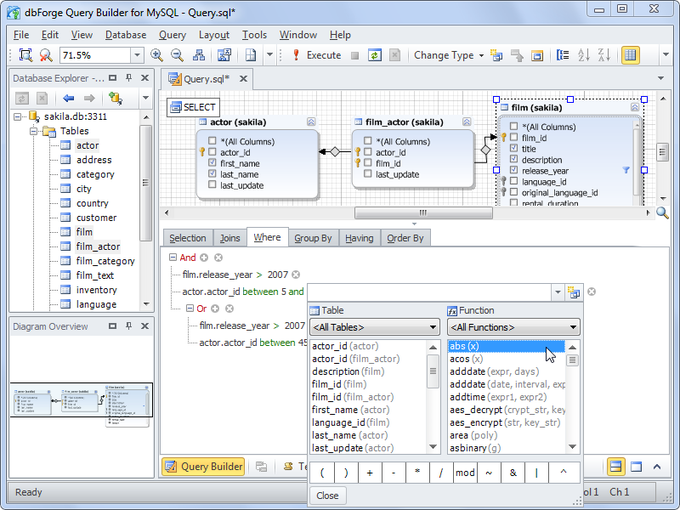Screen dimensions: 680x510
Task: Open the All Tables dropdown
Action: click(374, 327)
